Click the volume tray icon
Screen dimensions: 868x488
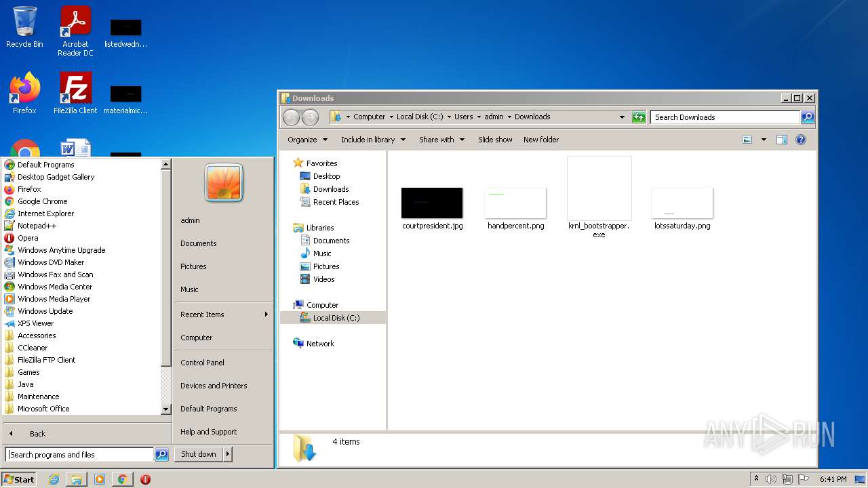pyautogui.click(x=771, y=479)
